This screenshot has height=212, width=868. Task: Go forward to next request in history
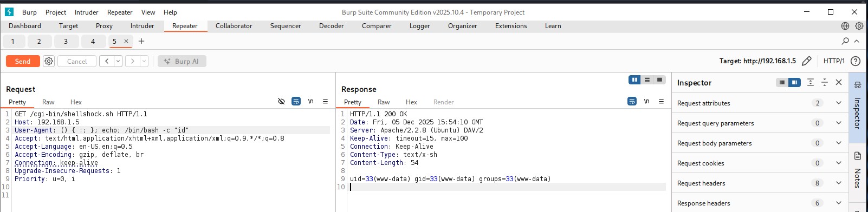tap(133, 61)
